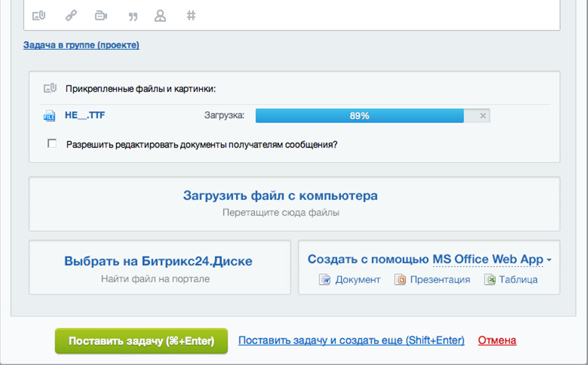
Task: Open the HE__.TTF file name
Action: (x=85, y=115)
